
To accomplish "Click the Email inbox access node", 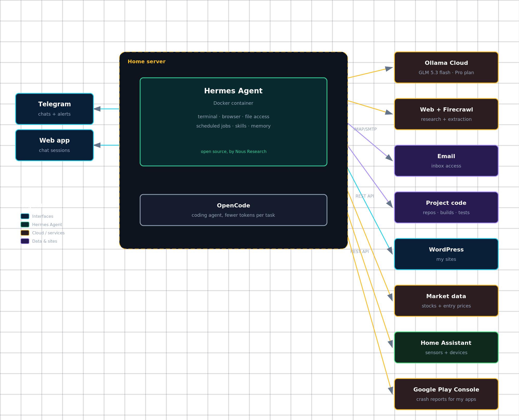I will tap(446, 161).
